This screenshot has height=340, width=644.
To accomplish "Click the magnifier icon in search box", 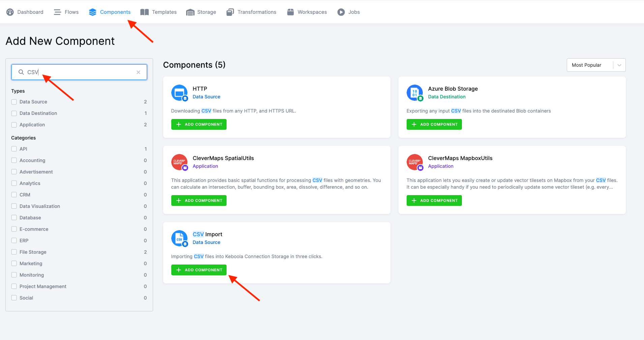I will point(21,72).
